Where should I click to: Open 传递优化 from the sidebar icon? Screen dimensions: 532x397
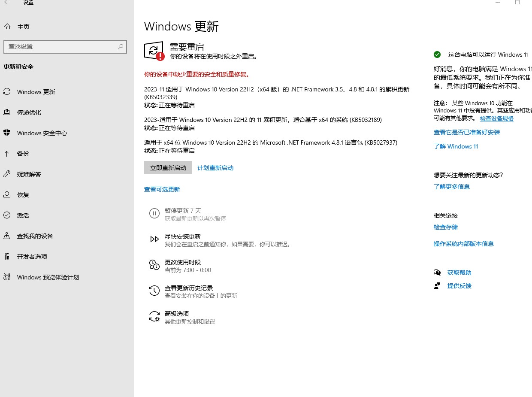pyautogui.click(x=7, y=112)
